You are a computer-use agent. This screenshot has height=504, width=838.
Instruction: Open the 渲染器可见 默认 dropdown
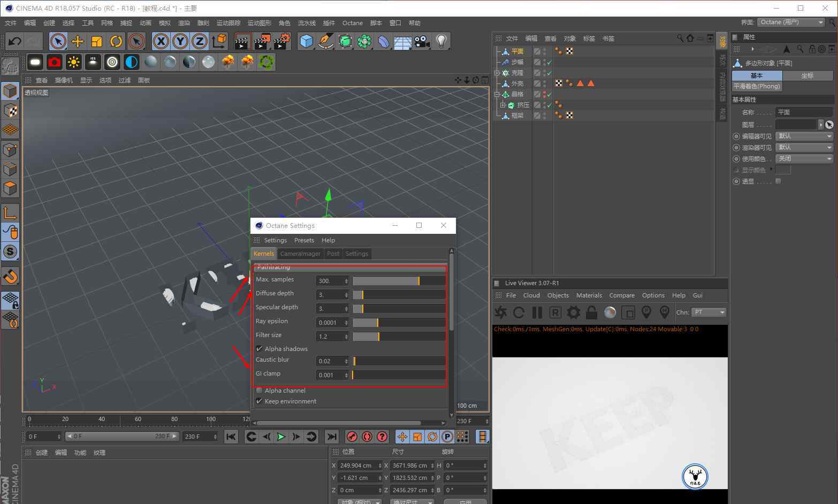click(804, 148)
